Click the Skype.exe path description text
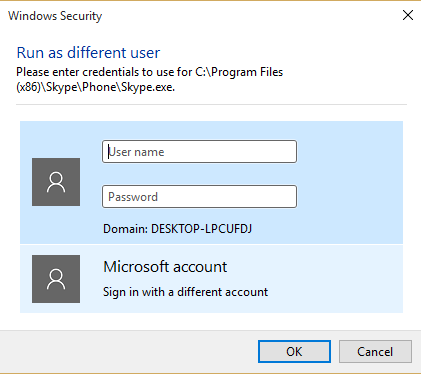Viewport: 421px width, 374px height. coord(150,79)
